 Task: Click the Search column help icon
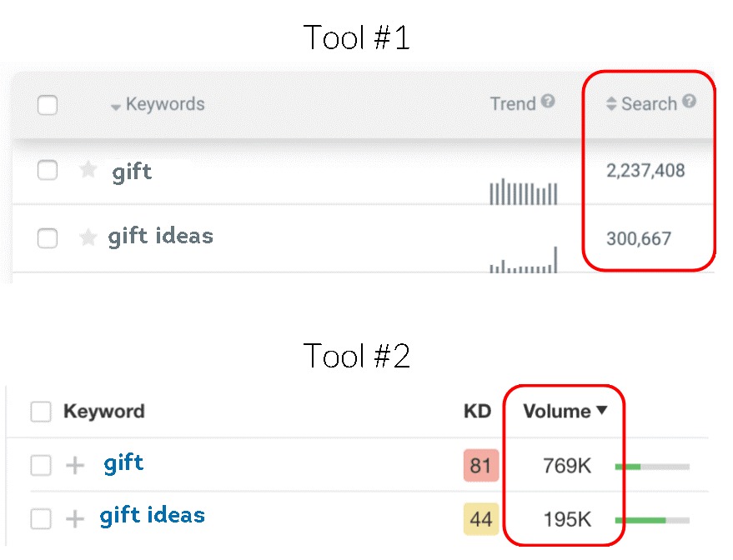coord(689,102)
